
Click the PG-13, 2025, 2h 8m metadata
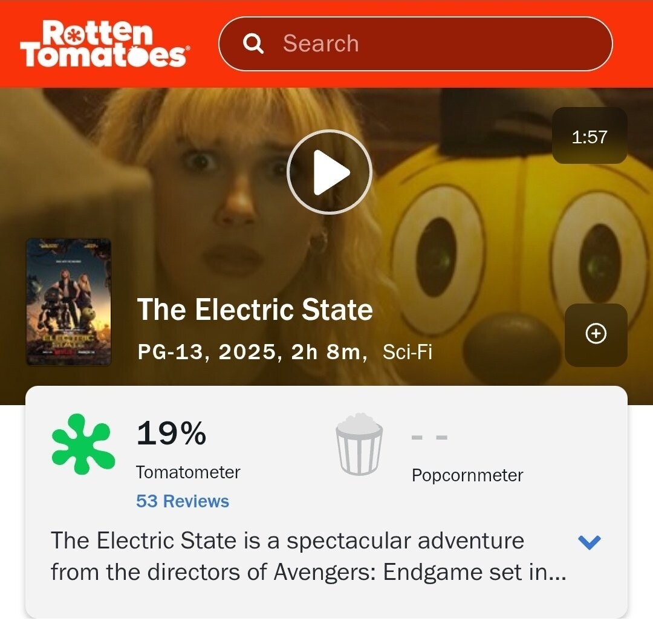coord(252,352)
